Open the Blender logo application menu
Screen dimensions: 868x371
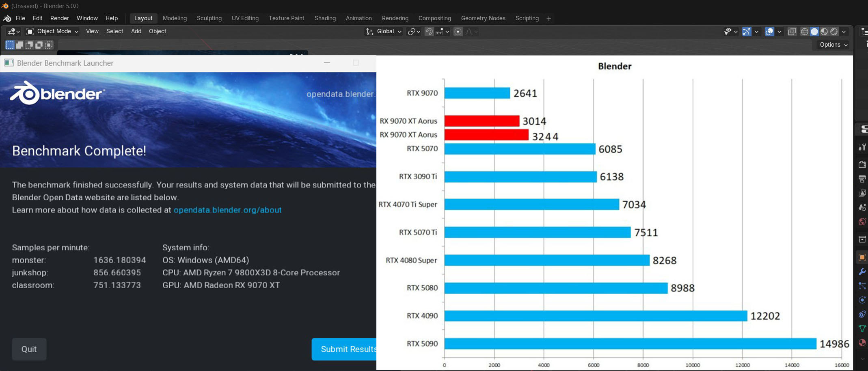click(7, 18)
